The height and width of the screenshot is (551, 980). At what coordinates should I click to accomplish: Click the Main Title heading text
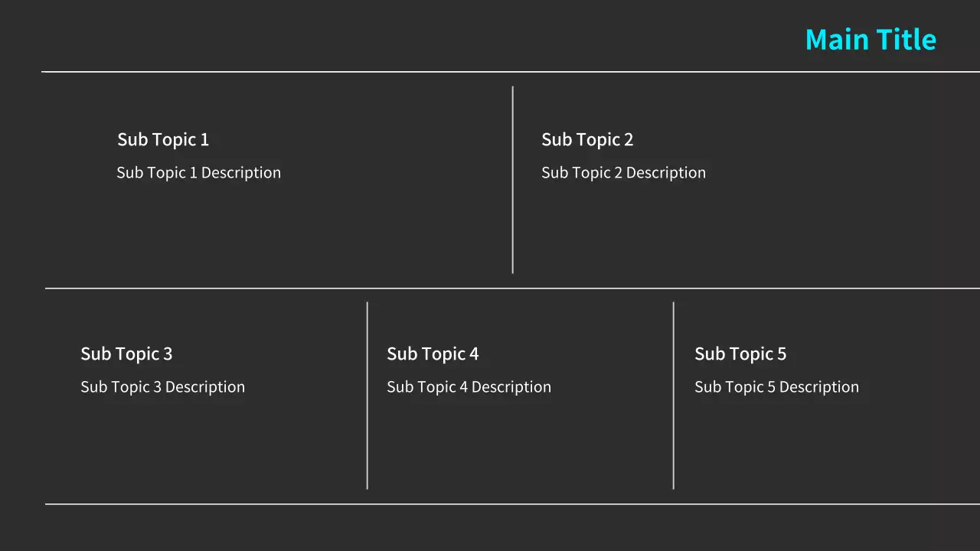pyautogui.click(x=871, y=40)
